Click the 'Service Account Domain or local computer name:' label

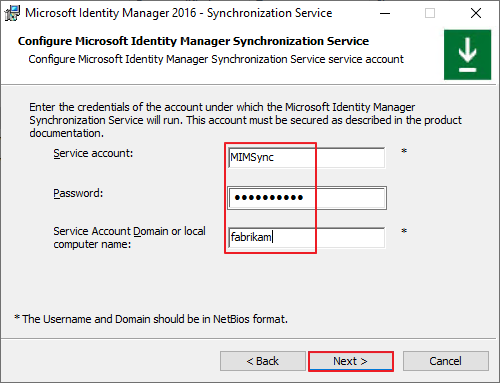(129, 238)
